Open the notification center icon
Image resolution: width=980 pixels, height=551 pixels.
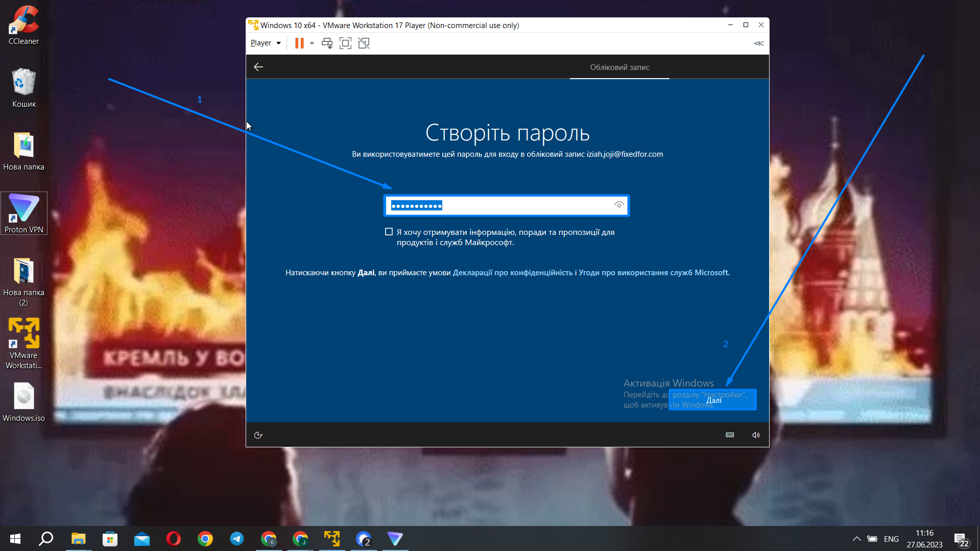[x=961, y=539]
